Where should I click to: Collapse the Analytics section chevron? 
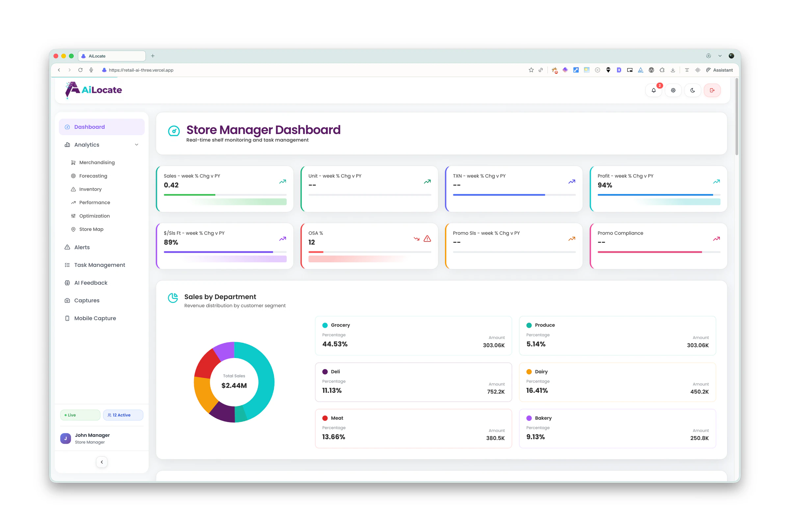click(136, 144)
